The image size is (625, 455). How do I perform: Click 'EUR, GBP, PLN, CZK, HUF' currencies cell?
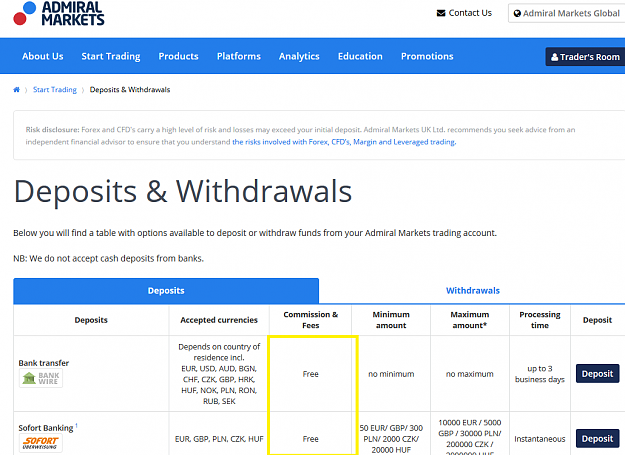(219, 439)
